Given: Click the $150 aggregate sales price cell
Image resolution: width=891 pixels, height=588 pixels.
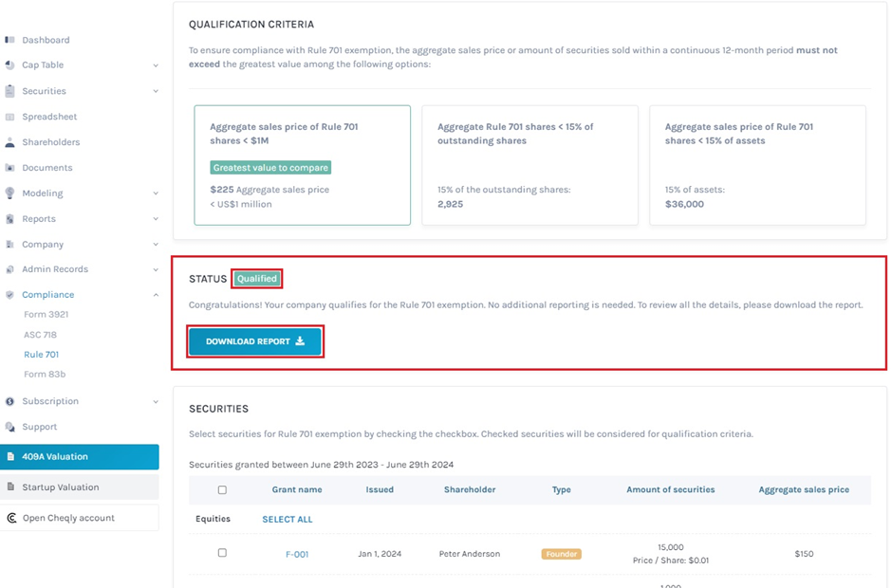Looking at the screenshot, I should [x=804, y=554].
